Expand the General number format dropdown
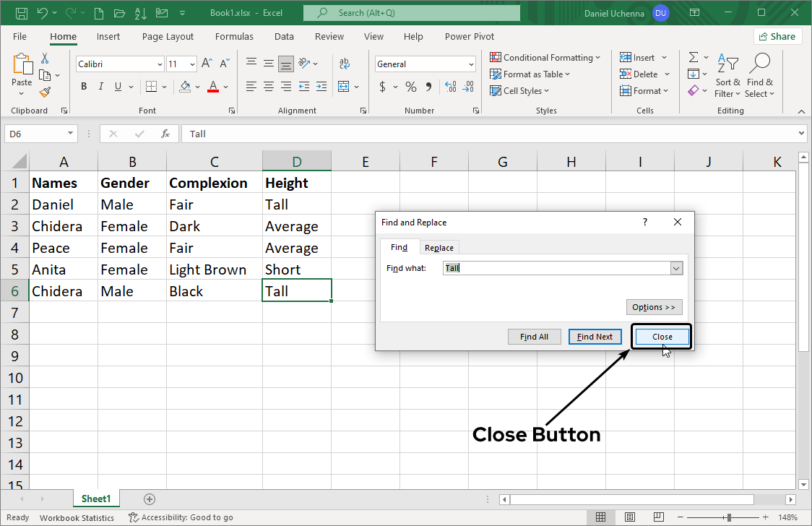This screenshot has width=812, height=526. click(x=471, y=64)
